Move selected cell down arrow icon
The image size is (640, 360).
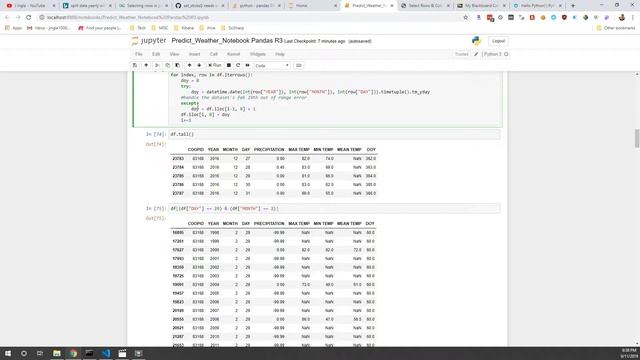point(199,65)
